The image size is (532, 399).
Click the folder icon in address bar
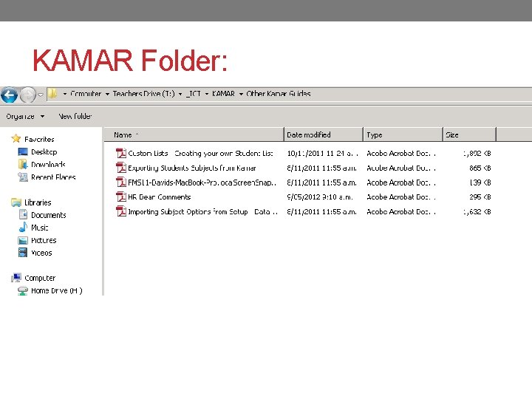click(52, 93)
